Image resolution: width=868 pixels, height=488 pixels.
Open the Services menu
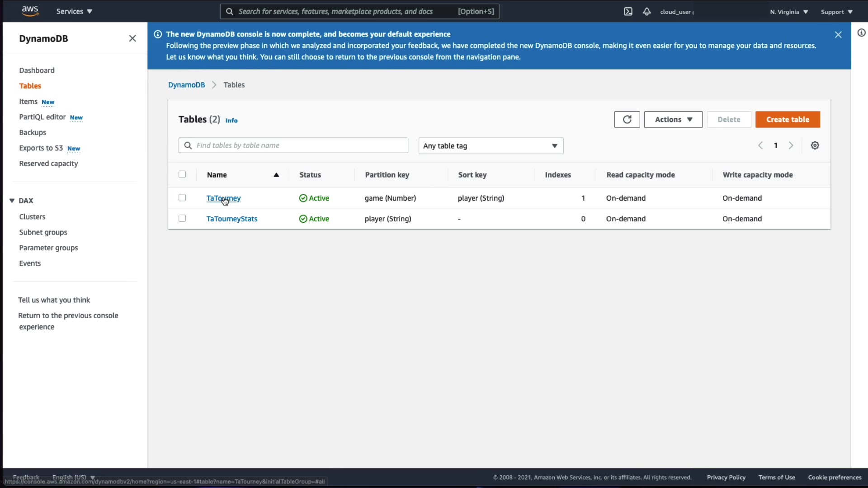[74, 11]
